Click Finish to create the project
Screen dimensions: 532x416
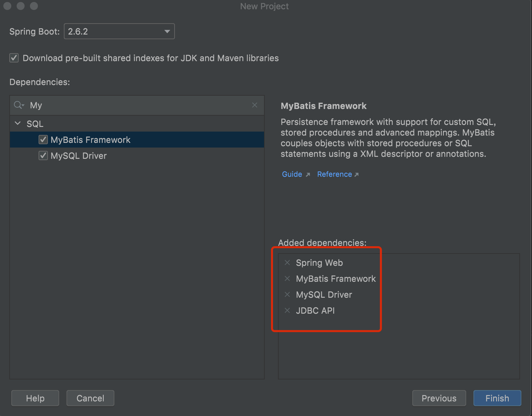pyautogui.click(x=497, y=398)
